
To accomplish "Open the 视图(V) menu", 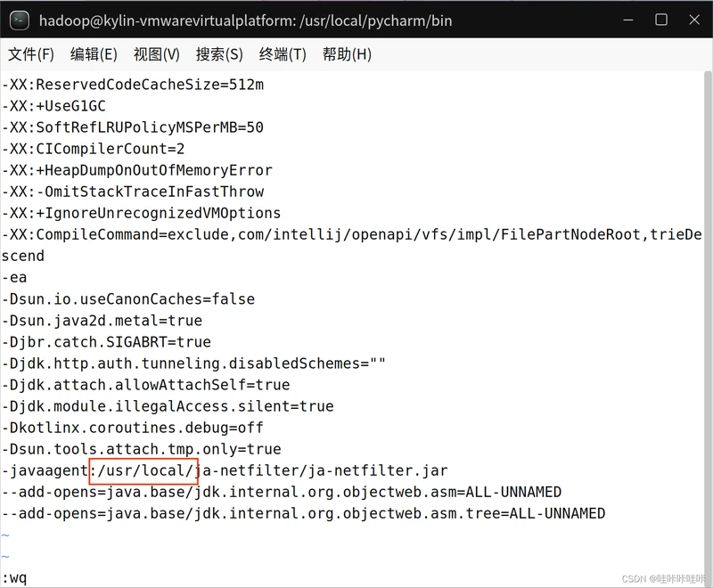I will pos(157,54).
